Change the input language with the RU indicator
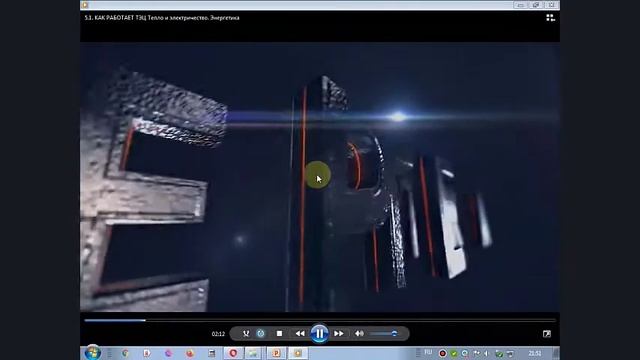Image resolution: width=640 pixels, height=360 pixels. point(428,353)
